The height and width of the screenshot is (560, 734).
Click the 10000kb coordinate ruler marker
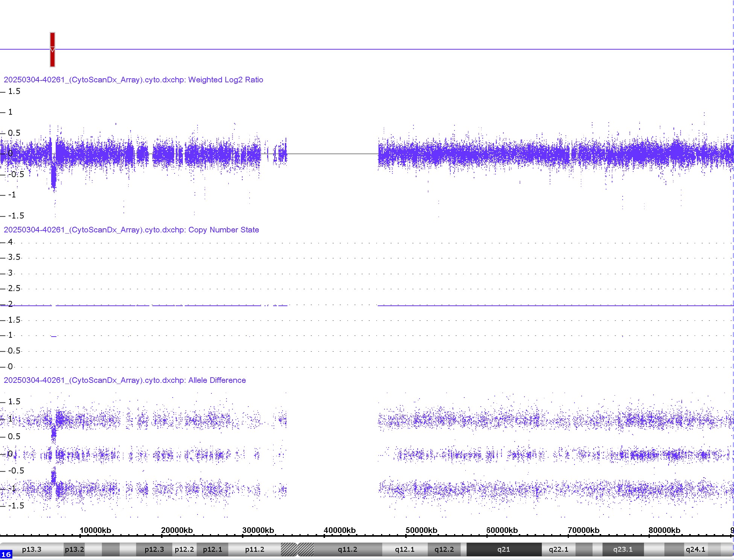pos(95,530)
